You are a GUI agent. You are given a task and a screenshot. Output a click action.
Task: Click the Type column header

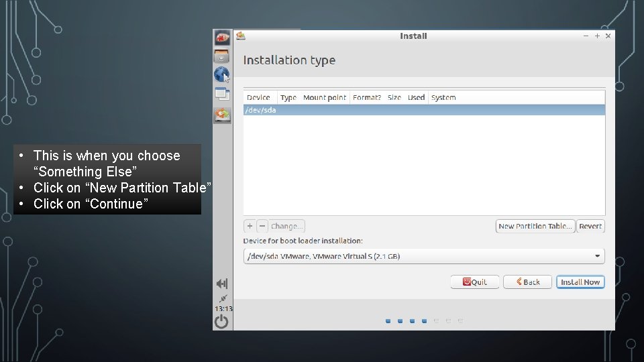click(288, 98)
